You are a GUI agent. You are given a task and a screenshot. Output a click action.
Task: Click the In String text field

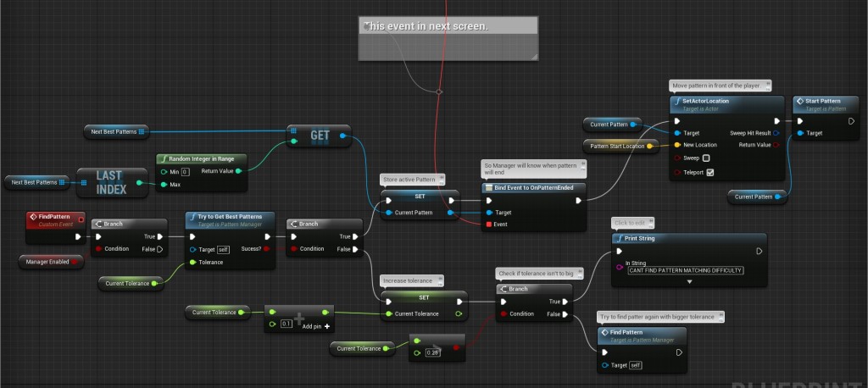pos(685,270)
